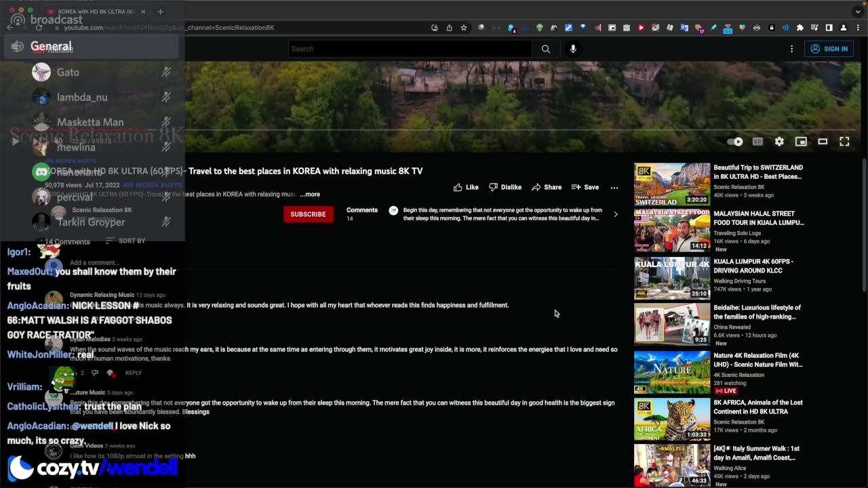Open the Chrome side panel

(x=829, y=28)
